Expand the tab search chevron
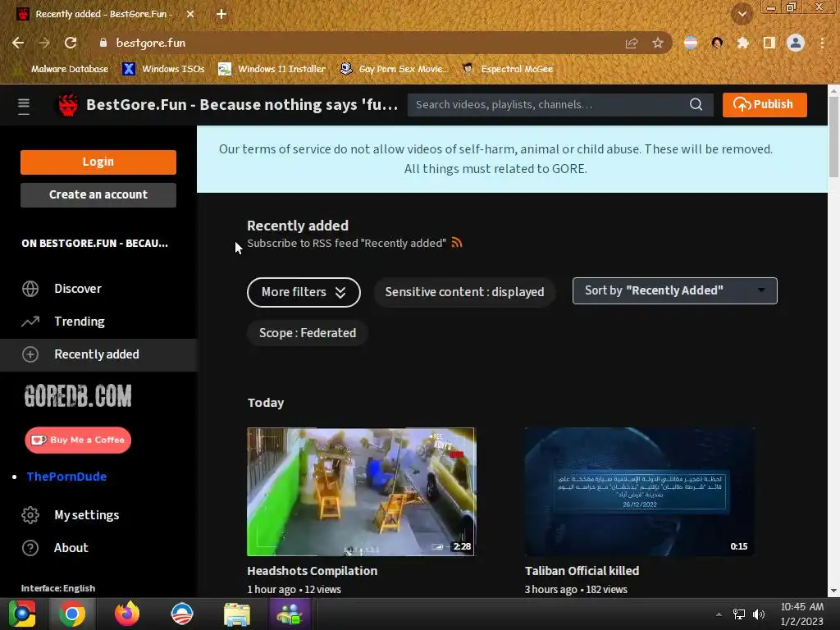Screen dimensions: 840x630 click(x=742, y=14)
